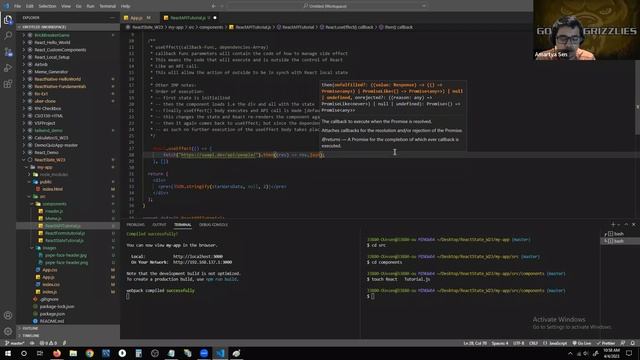The image size is (640, 360).
Task: Open Chrome from the Windows taskbar
Action: click(x=89, y=353)
